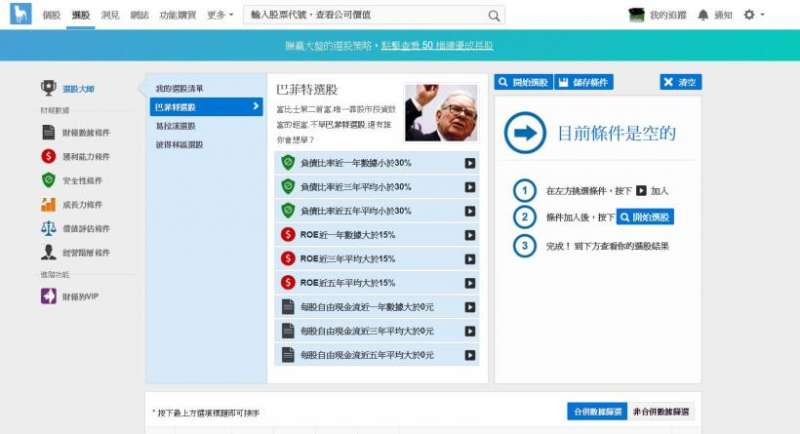Select 經營階層條件 businessman icon

(x=48, y=252)
